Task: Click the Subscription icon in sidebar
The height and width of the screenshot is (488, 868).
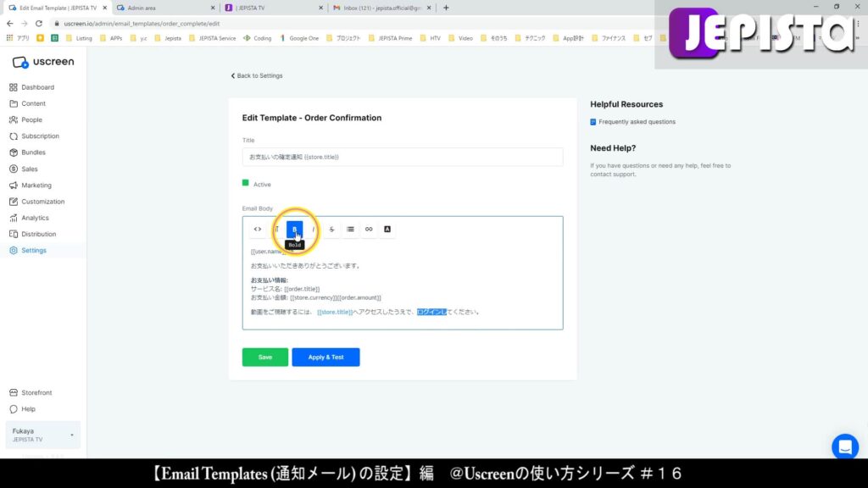Action: click(x=14, y=136)
